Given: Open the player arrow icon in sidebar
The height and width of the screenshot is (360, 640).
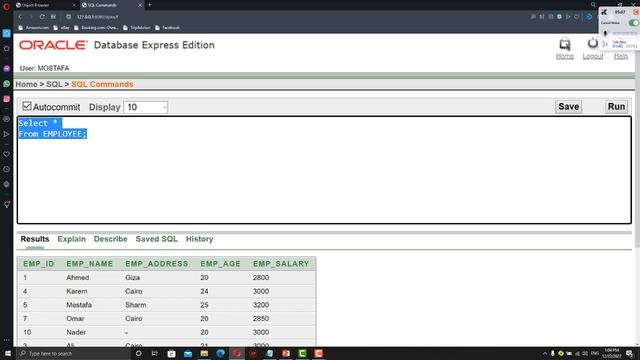Looking at the screenshot, I should pyautogui.click(x=7, y=134).
